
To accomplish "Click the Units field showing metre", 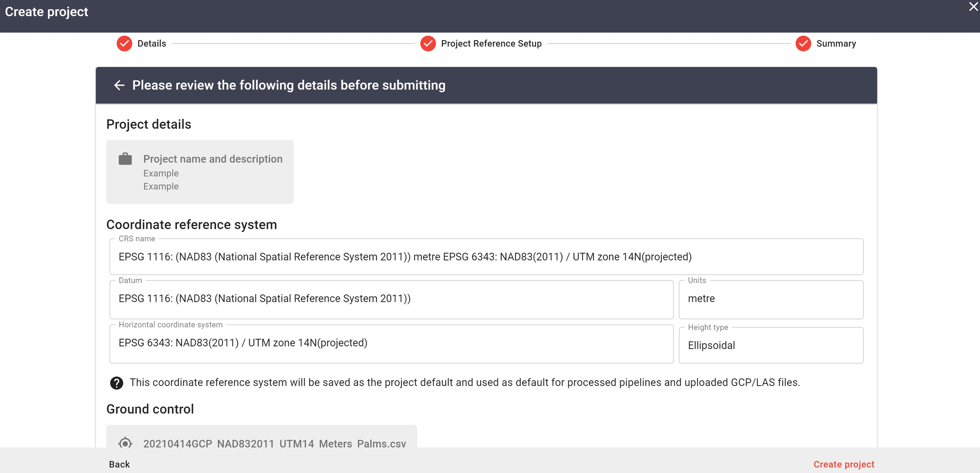I will 770,299.
